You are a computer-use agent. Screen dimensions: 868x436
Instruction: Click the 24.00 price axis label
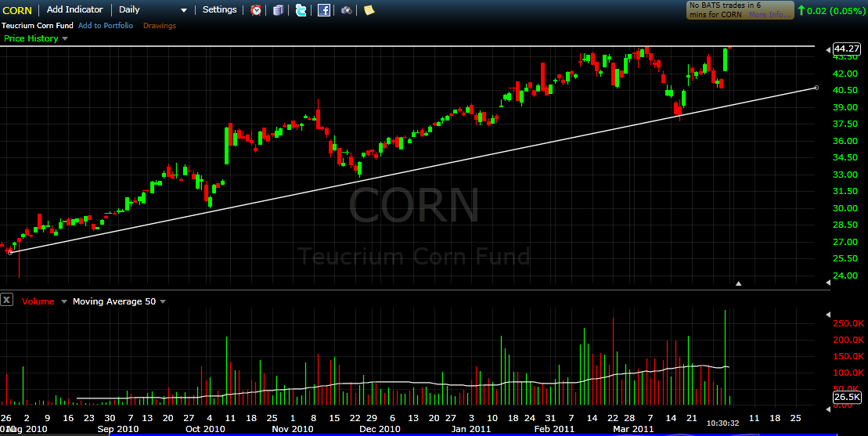[847, 276]
